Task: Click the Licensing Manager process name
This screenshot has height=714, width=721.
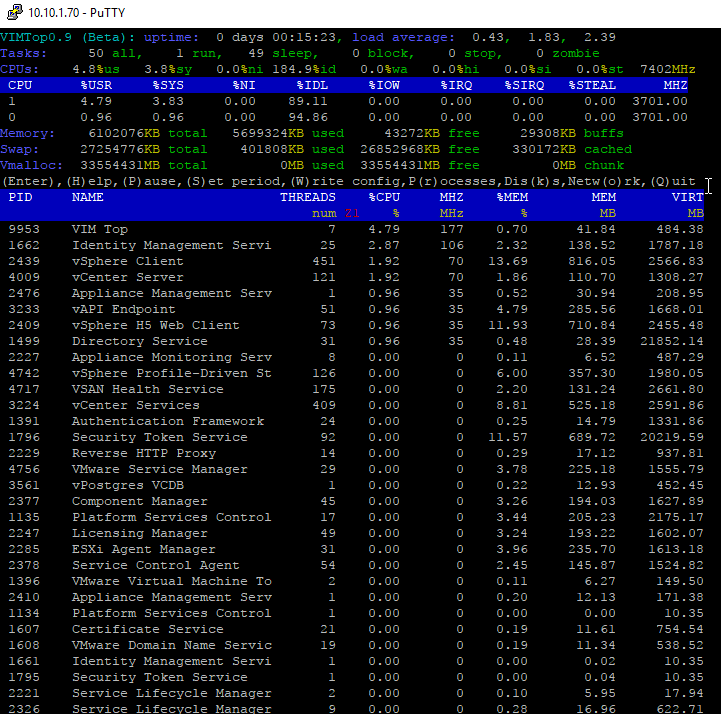Action: 140,533
